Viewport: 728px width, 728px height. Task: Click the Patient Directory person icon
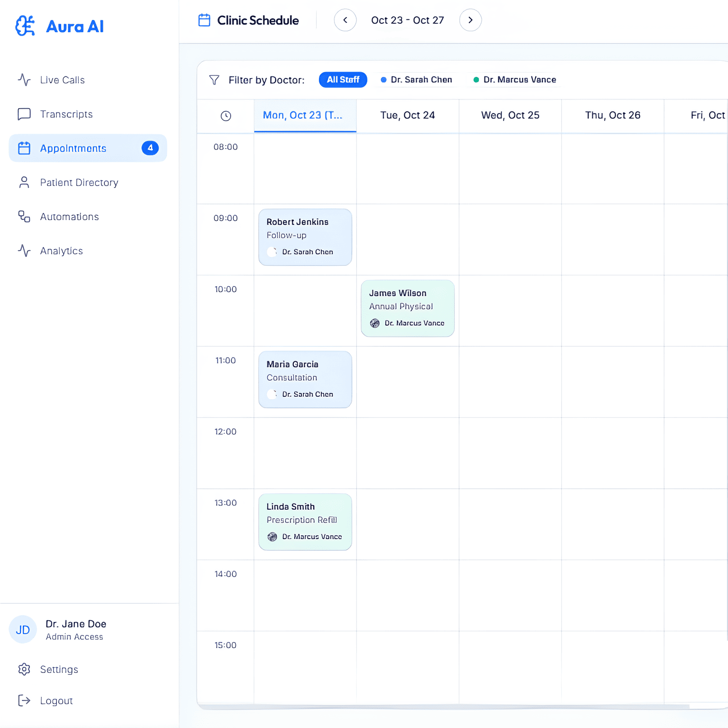[x=24, y=183]
